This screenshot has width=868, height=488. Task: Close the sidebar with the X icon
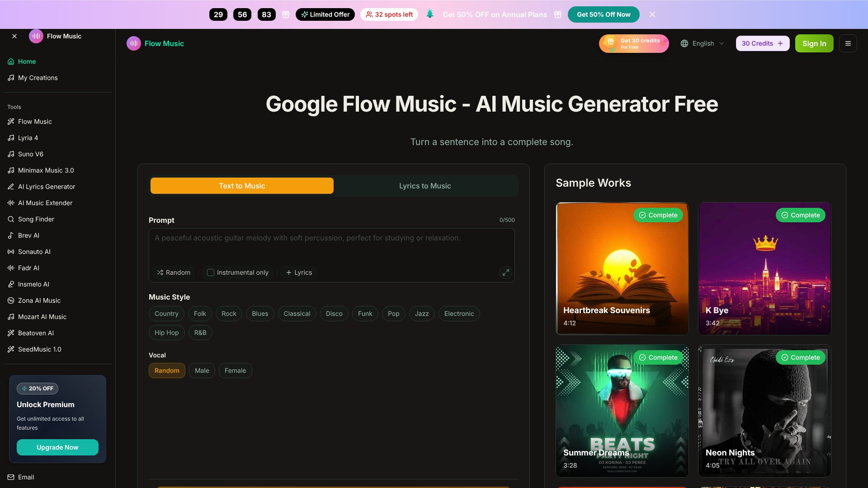(14, 36)
